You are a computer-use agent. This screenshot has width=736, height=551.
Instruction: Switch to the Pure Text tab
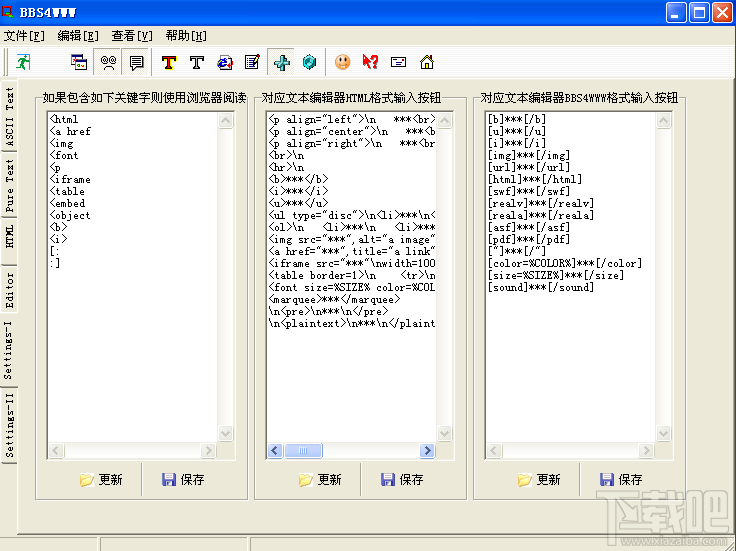(9, 185)
